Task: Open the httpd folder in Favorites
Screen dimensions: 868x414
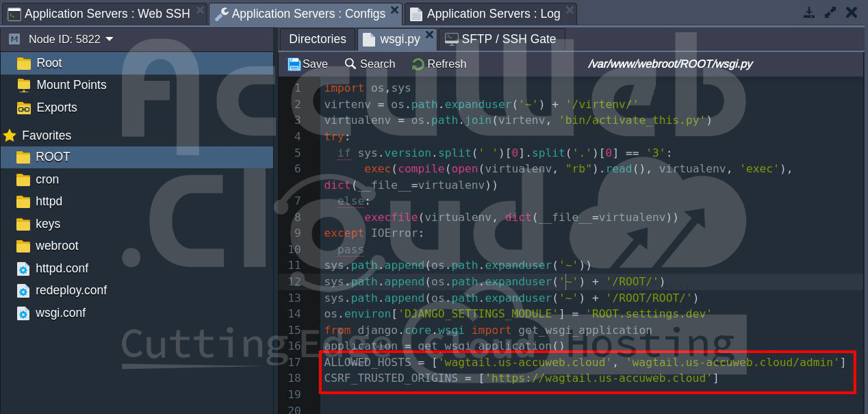Action: tap(49, 201)
